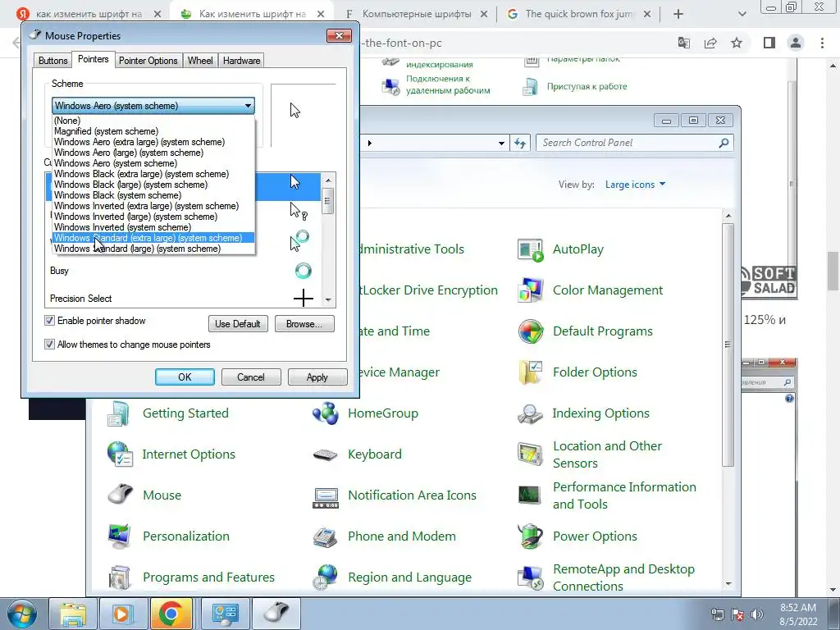Switch to The quick brown fox browser tab
840x630 pixels.
578,14
